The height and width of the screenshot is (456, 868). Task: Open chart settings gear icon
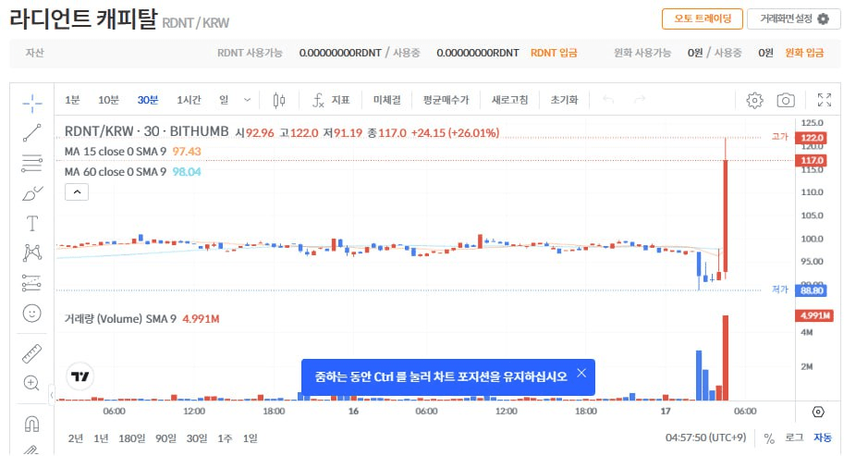(x=754, y=100)
